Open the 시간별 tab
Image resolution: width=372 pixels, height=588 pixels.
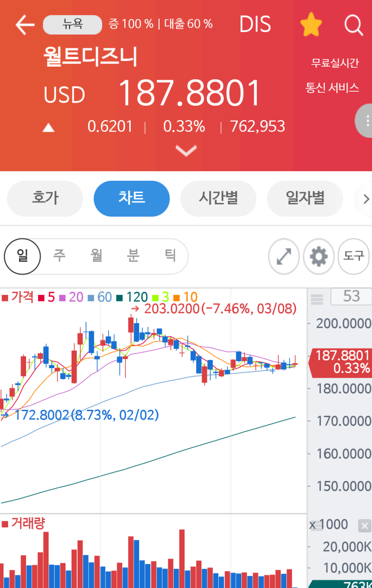(218, 198)
